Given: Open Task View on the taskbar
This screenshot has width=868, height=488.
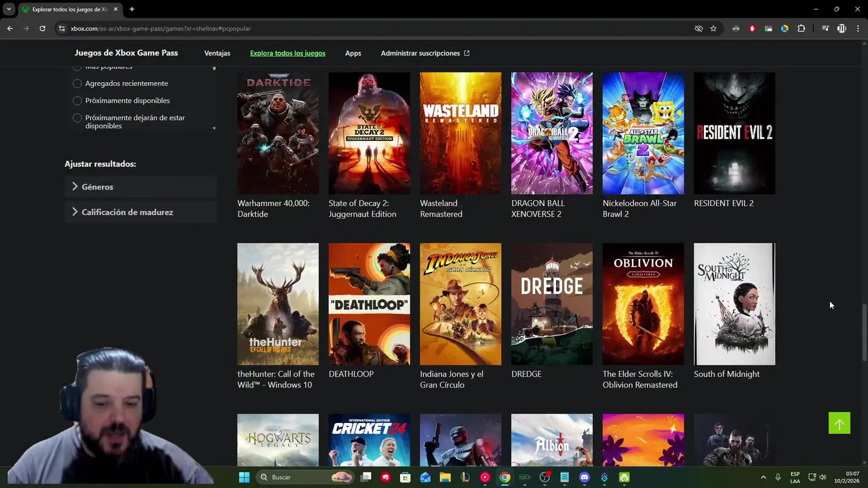Looking at the screenshot, I should 366,477.
